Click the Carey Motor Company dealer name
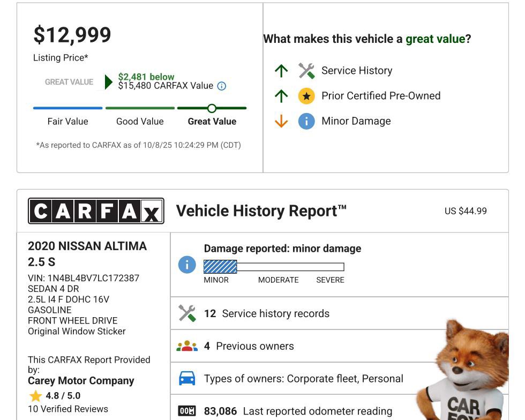This screenshot has width=525, height=420. (81, 381)
